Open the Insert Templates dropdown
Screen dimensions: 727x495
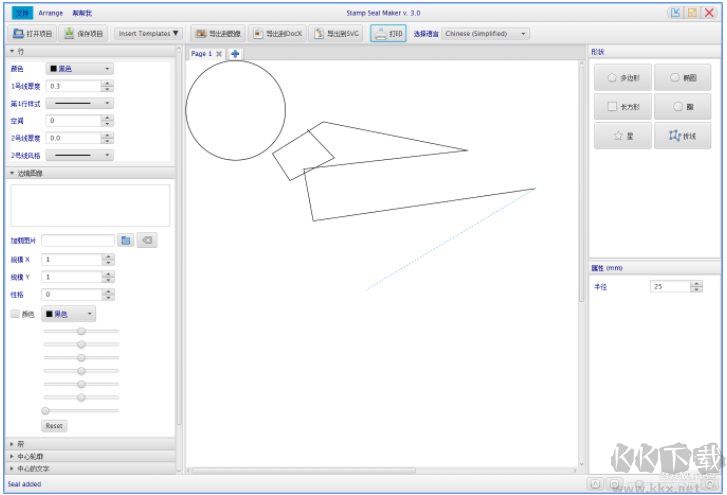149,33
